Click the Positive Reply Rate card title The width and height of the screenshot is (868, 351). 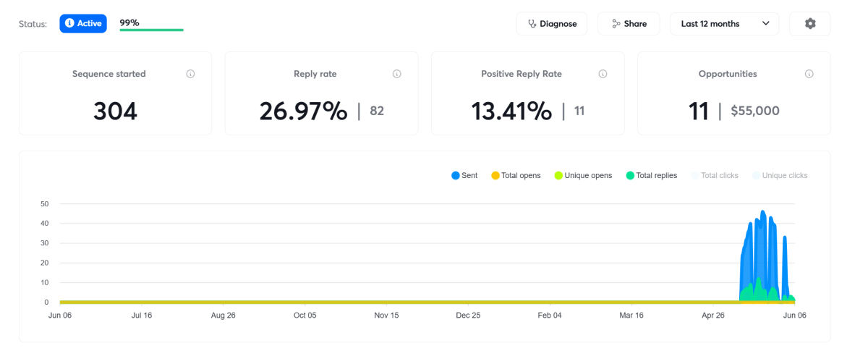pos(522,74)
